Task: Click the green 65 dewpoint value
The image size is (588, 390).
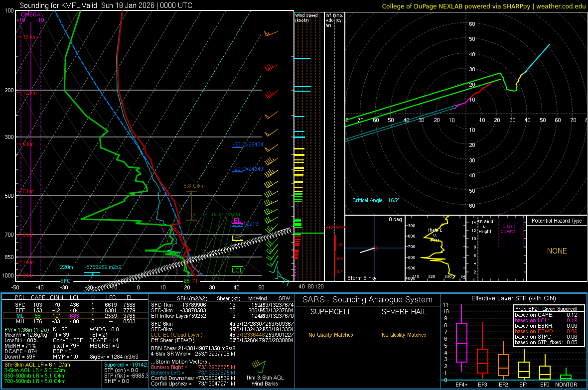Action: [x=186, y=281]
